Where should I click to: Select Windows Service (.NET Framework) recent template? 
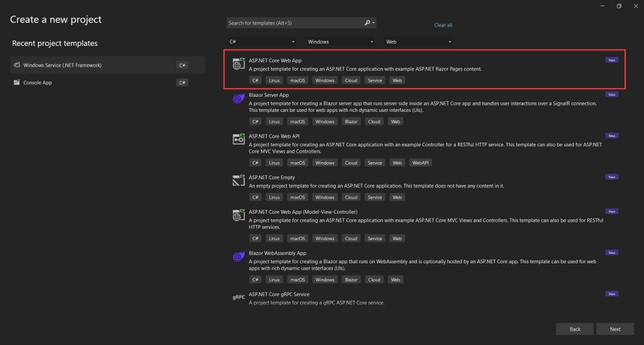[x=108, y=65]
